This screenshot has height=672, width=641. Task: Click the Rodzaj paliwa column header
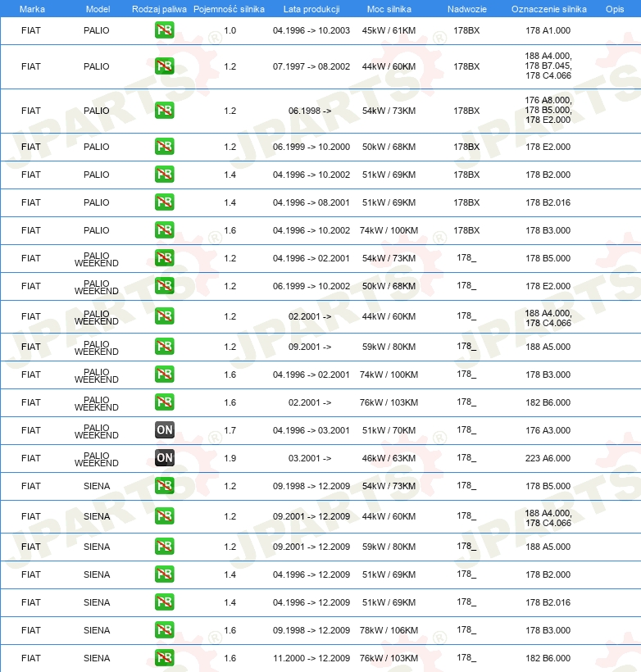[159, 9]
